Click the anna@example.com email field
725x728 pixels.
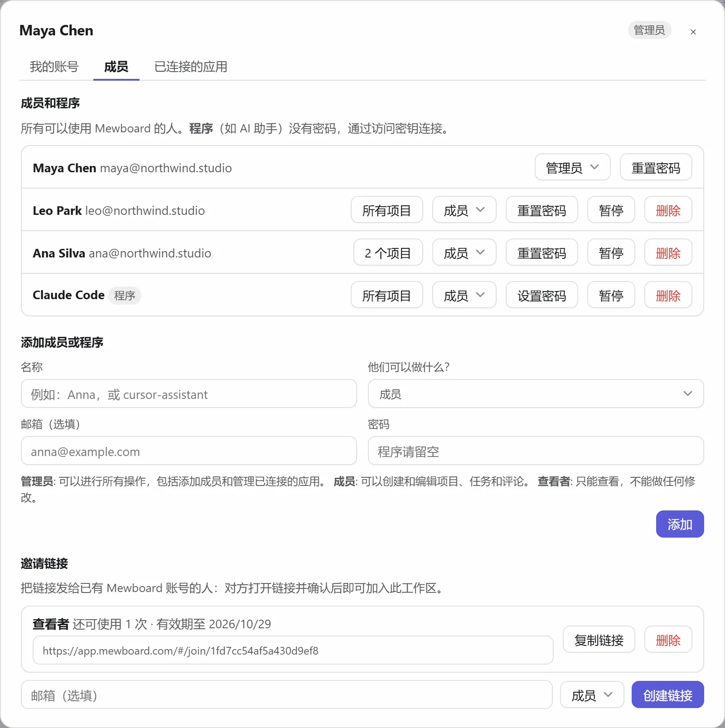(188, 451)
